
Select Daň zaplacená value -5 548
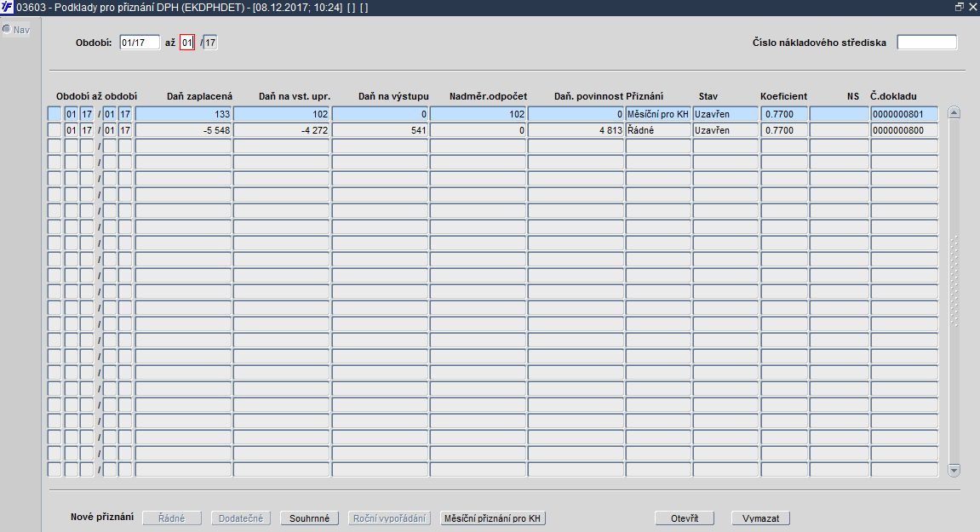coord(184,130)
